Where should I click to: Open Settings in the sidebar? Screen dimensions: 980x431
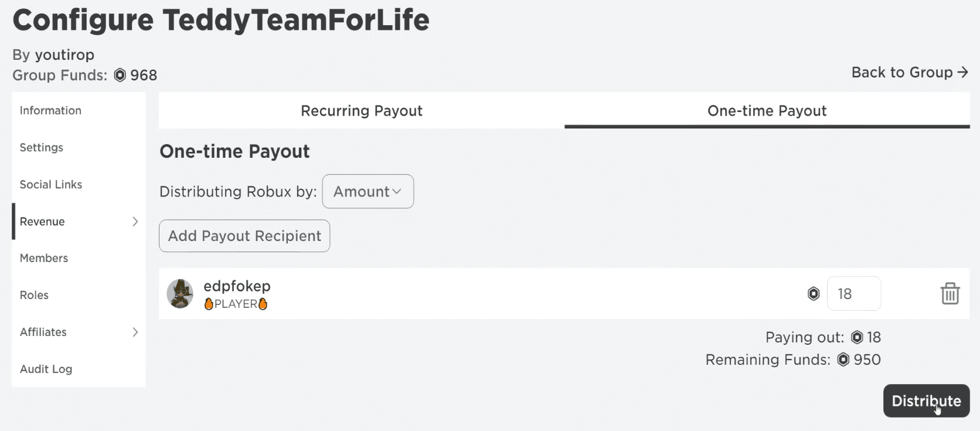41,147
